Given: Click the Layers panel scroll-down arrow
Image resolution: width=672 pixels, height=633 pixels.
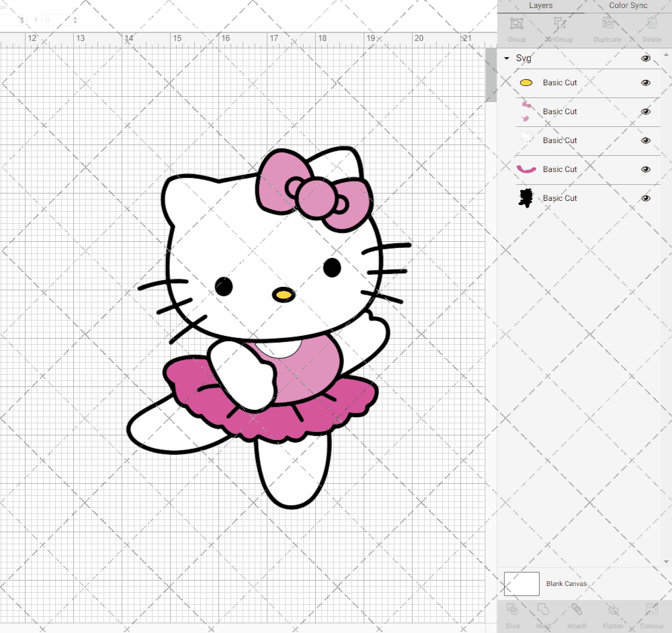Looking at the screenshot, I should pyautogui.click(x=665, y=561).
